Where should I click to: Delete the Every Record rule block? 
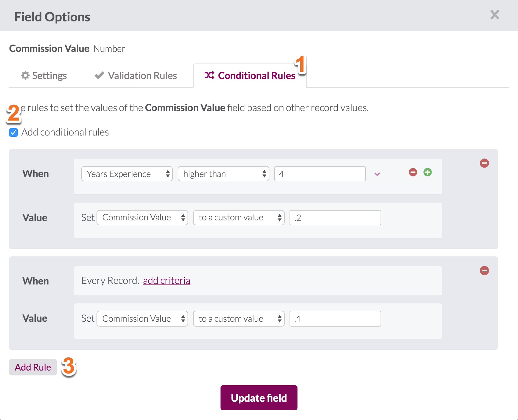(x=484, y=270)
